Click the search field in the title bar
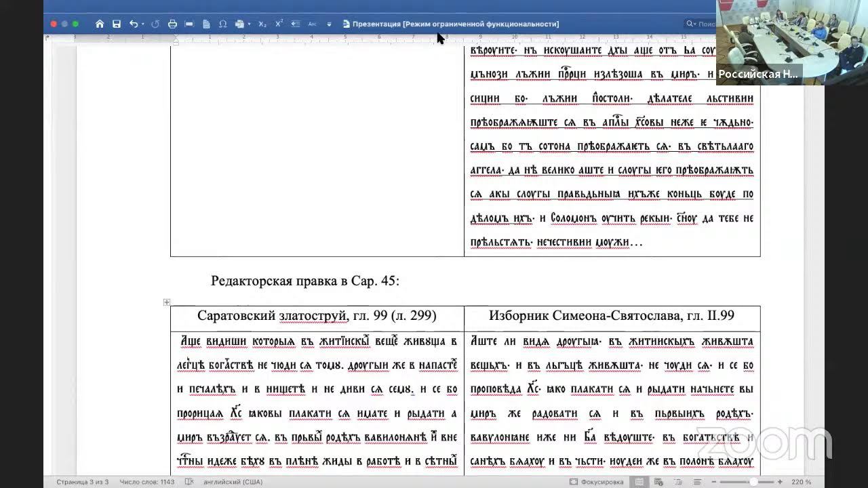868x488 pixels. (701, 24)
